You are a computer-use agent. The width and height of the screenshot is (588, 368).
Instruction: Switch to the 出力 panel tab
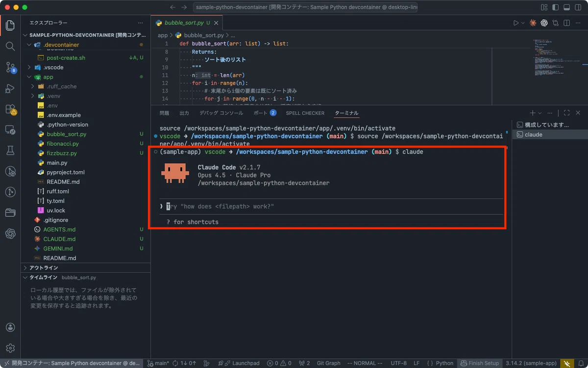(x=184, y=113)
